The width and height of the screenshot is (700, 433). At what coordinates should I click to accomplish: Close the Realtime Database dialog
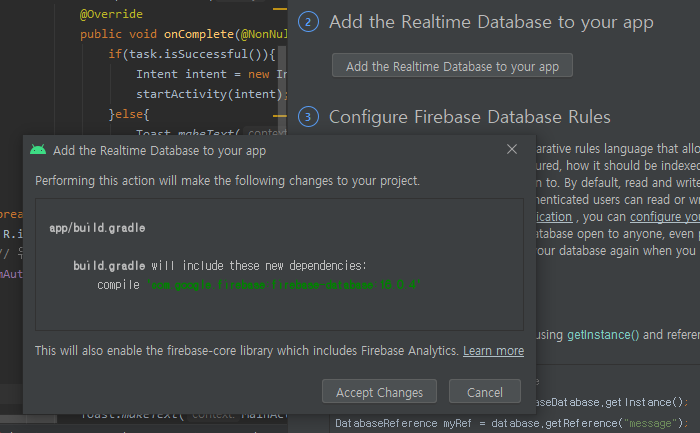512,150
